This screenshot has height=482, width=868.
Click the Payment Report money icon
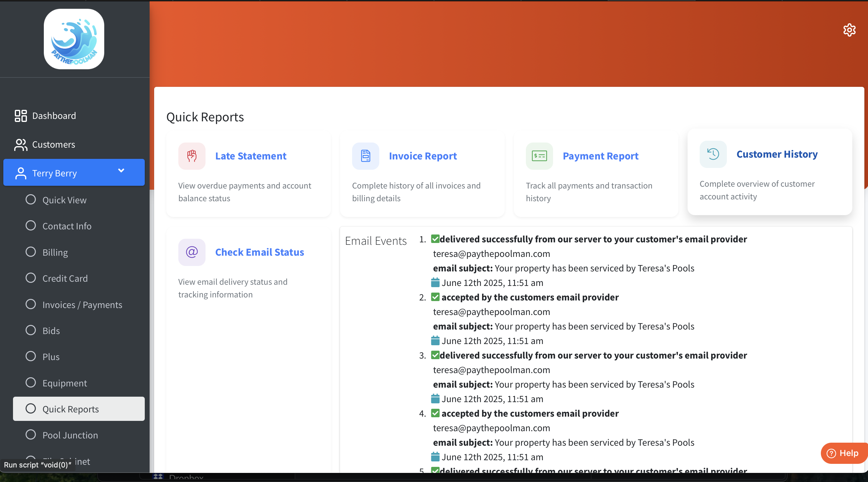coord(539,156)
